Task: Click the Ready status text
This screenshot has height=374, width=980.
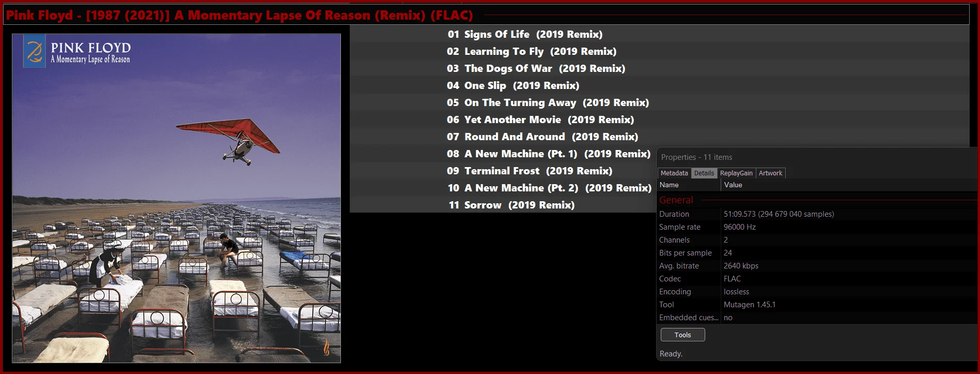Action: tap(671, 354)
